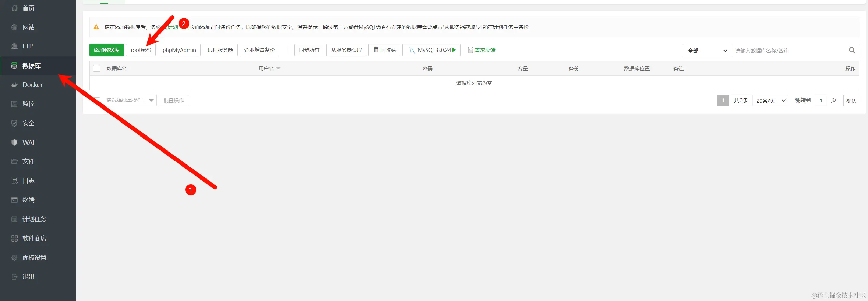
Task: Click the security shield icon
Action: click(x=14, y=123)
